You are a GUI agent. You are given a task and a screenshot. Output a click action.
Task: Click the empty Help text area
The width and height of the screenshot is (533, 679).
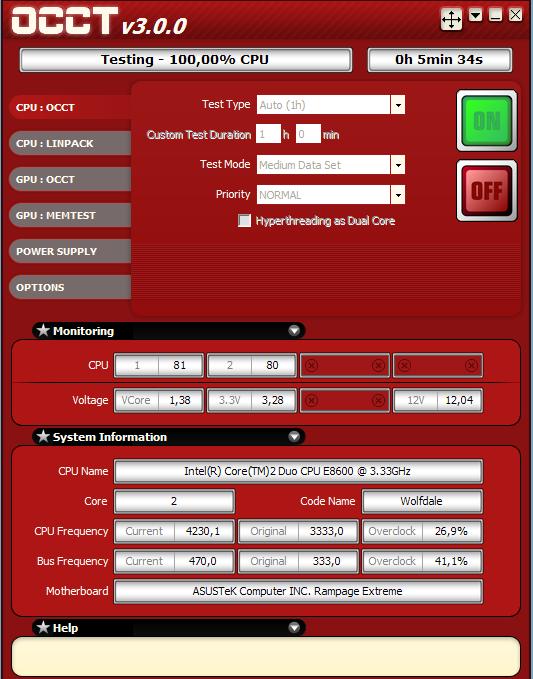(x=266, y=656)
